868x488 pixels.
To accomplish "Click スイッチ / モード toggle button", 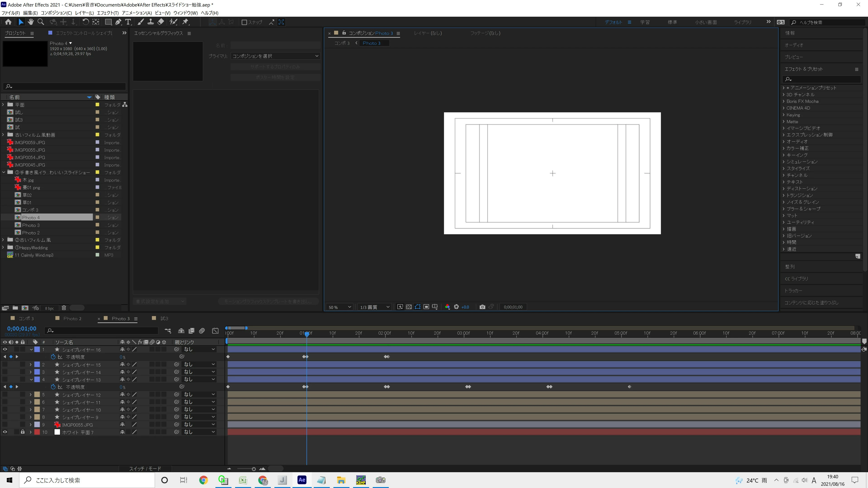I will 145,469.
